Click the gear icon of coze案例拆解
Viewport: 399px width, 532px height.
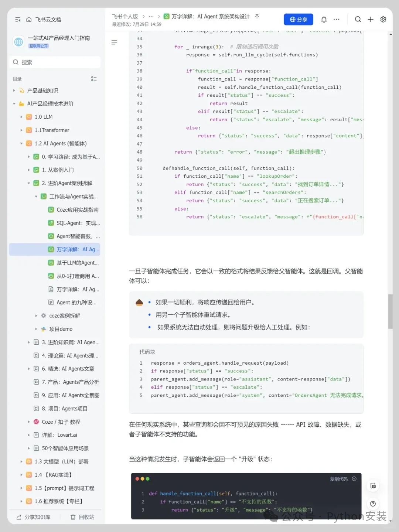(x=44, y=316)
